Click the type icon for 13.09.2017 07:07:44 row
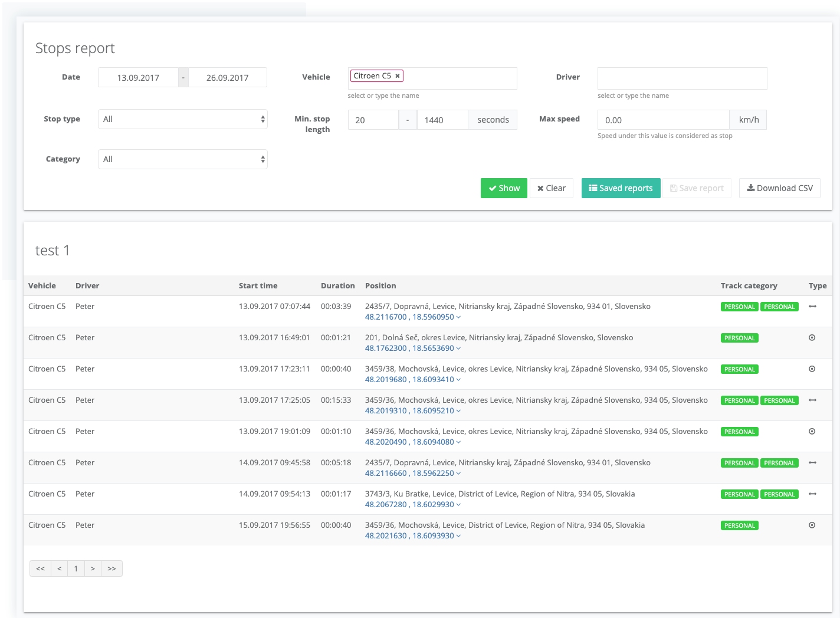Screen dimensions: 840x618 812,307
